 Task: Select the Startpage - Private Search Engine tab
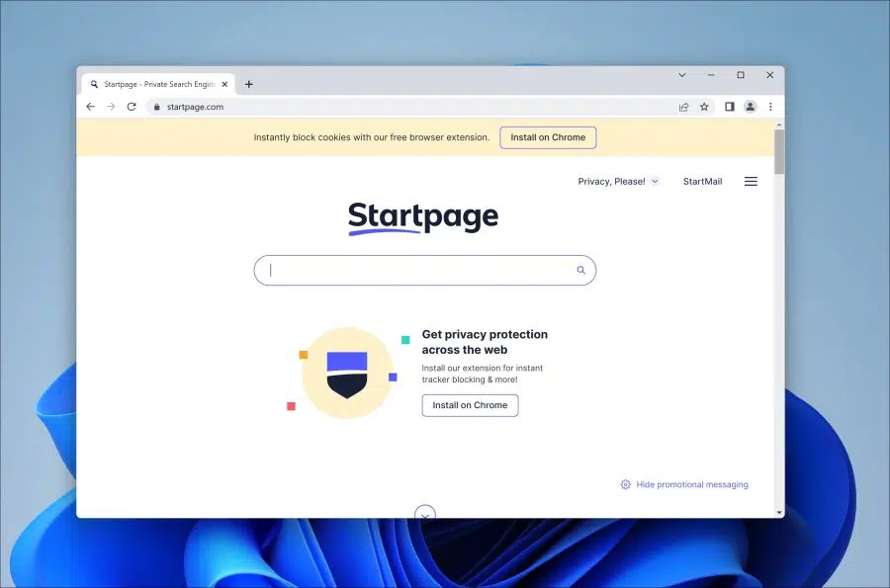[158, 84]
